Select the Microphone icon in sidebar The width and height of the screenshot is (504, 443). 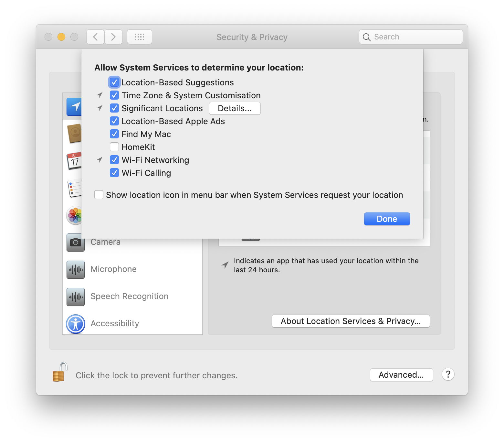75,269
